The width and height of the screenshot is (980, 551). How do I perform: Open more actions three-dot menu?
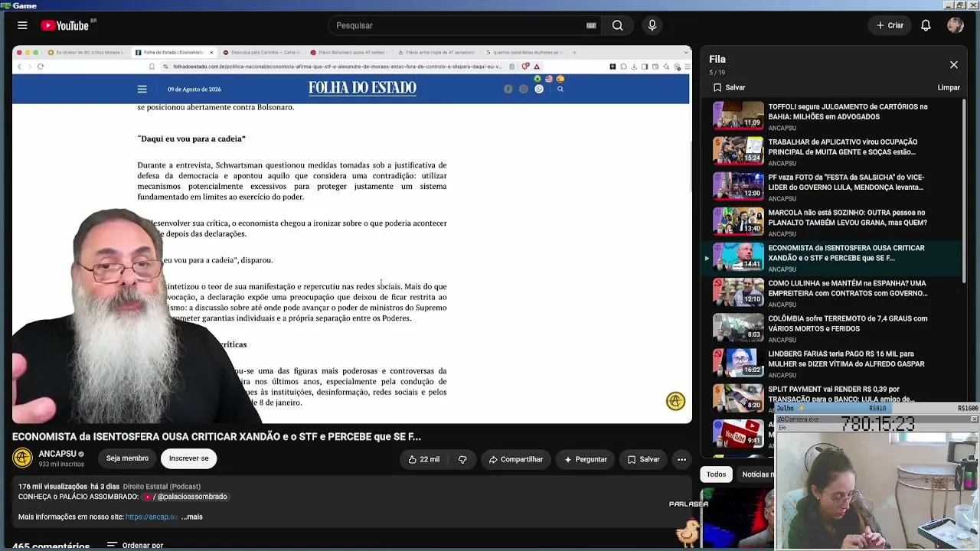681,459
